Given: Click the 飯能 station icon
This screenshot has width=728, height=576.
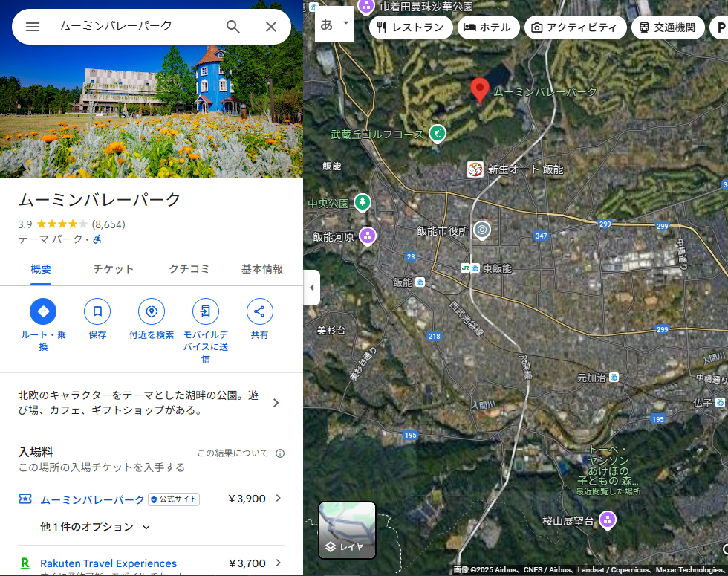Looking at the screenshot, I should pos(420,282).
